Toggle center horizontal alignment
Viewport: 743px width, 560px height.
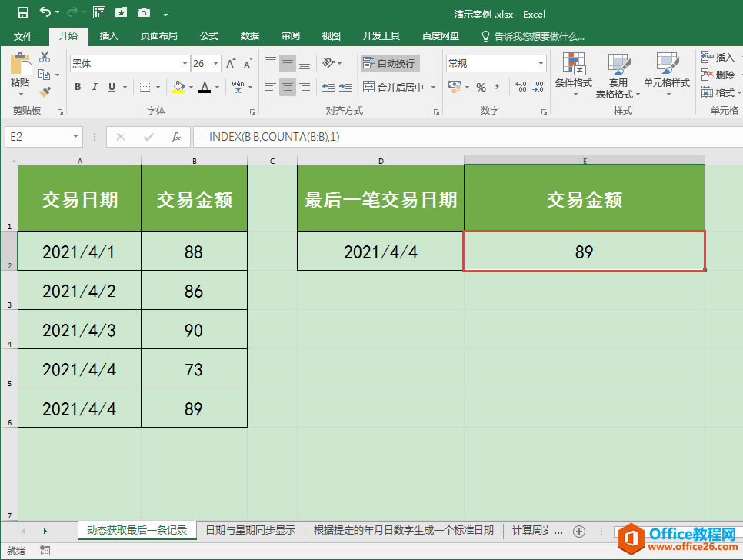[288, 87]
